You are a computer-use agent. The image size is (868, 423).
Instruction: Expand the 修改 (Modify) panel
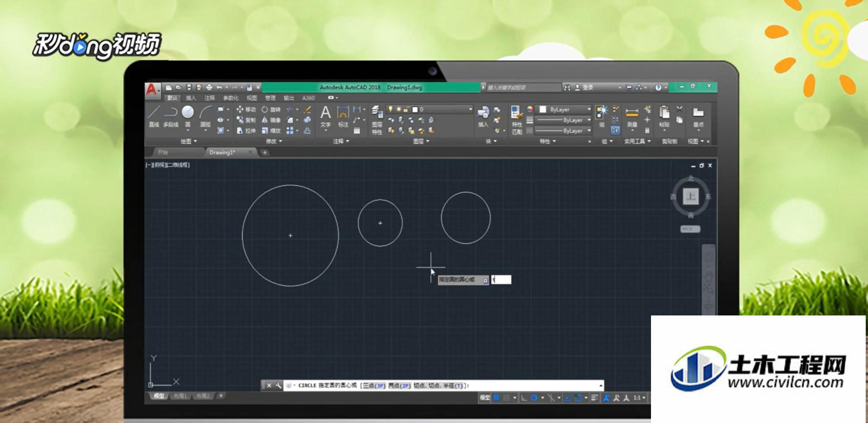click(x=274, y=141)
